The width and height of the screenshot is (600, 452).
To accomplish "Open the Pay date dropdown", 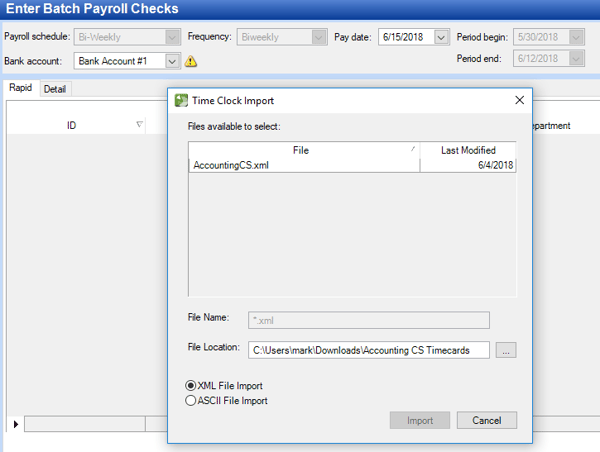I will click(x=441, y=38).
